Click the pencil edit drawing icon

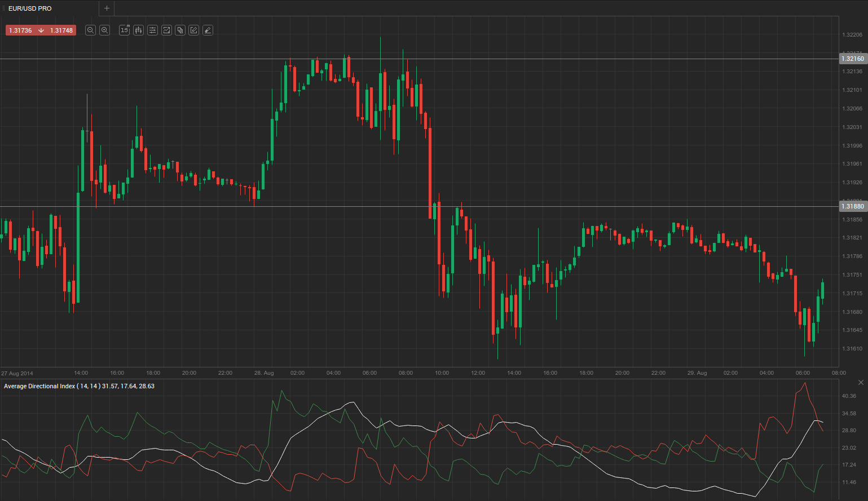click(x=193, y=30)
